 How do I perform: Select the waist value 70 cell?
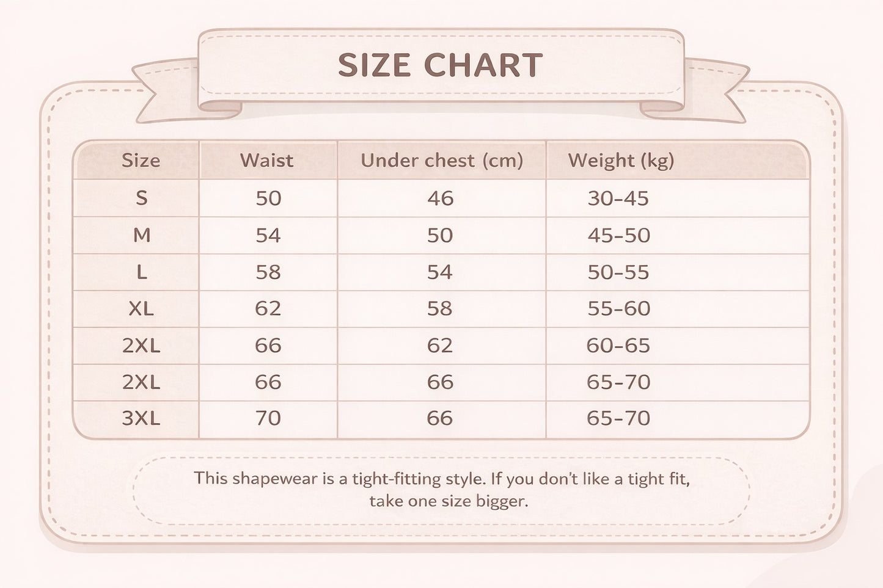(x=268, y=418)
